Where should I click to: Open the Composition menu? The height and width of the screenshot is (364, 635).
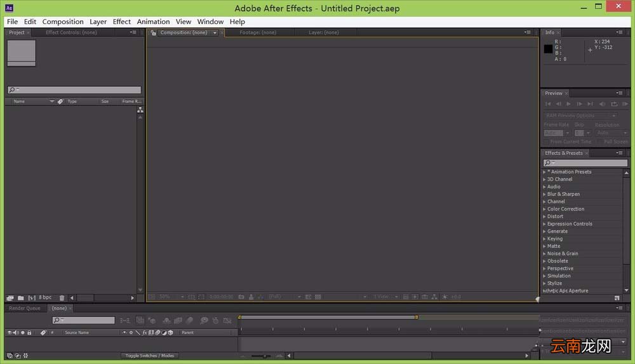(63, 22)
